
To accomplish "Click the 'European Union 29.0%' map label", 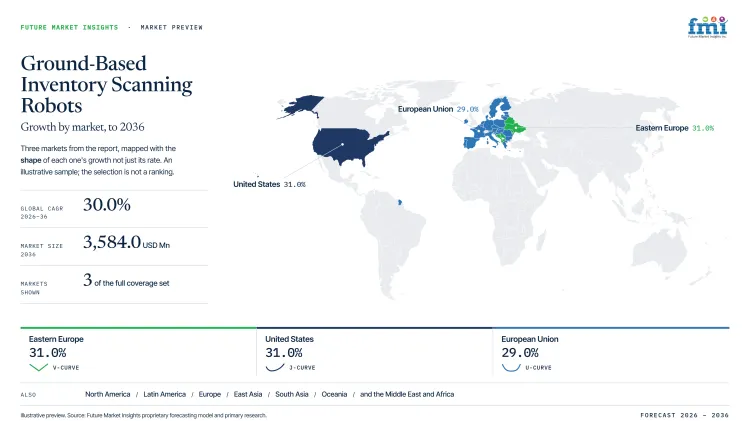I will click(x=438, y=109).
